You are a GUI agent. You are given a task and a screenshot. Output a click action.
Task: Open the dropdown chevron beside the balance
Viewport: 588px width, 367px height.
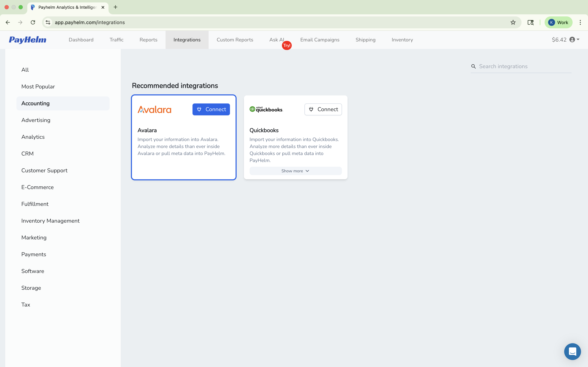[x=577, y=39]
